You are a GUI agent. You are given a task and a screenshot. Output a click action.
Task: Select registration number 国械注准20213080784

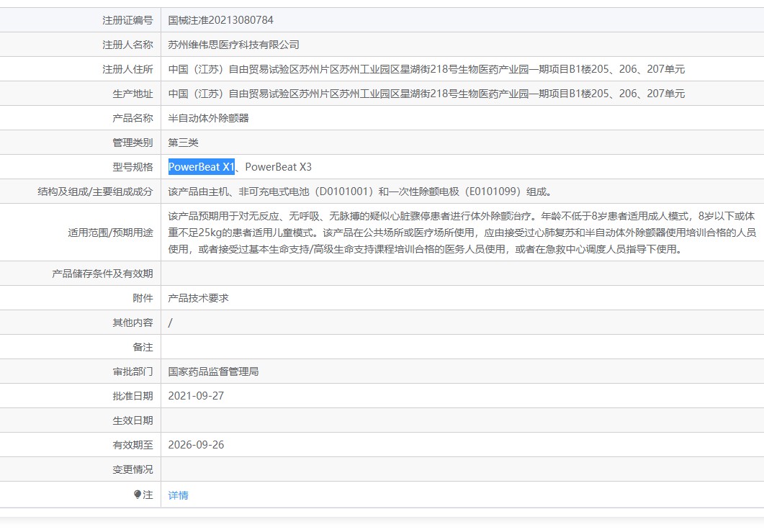click(221, 20)
